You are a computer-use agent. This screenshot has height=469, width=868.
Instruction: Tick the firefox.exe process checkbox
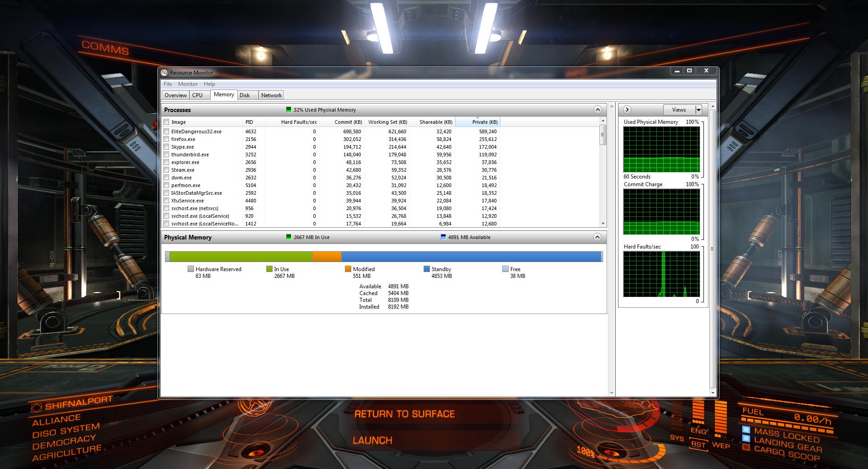click(166, 139)
